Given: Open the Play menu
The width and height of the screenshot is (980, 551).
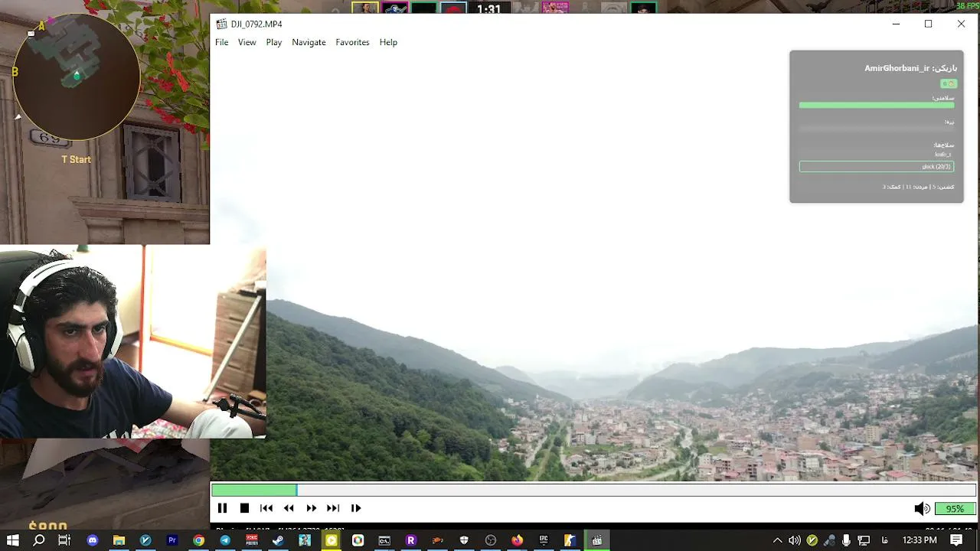Looking at the screenshot, I should 274,42.
